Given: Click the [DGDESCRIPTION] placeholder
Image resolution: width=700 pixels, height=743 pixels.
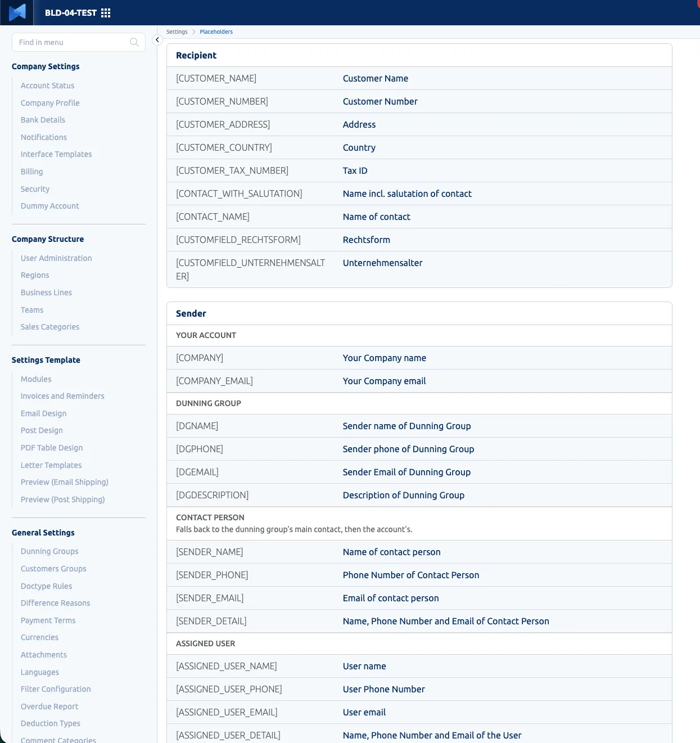Looking at the screenshot, I should click(x=212, y=495).
